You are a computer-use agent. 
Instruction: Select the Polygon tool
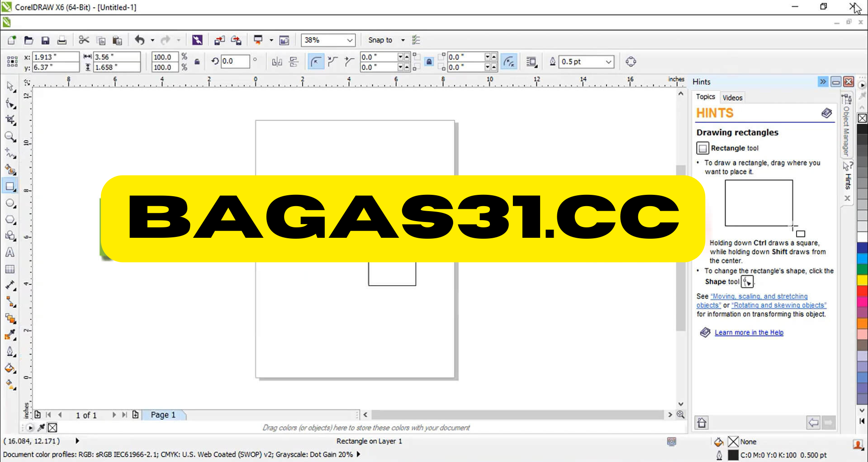(x=10, y=220)
